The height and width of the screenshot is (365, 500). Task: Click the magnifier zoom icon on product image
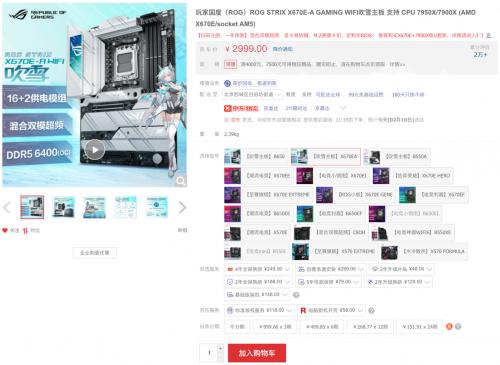click(181, 181)
